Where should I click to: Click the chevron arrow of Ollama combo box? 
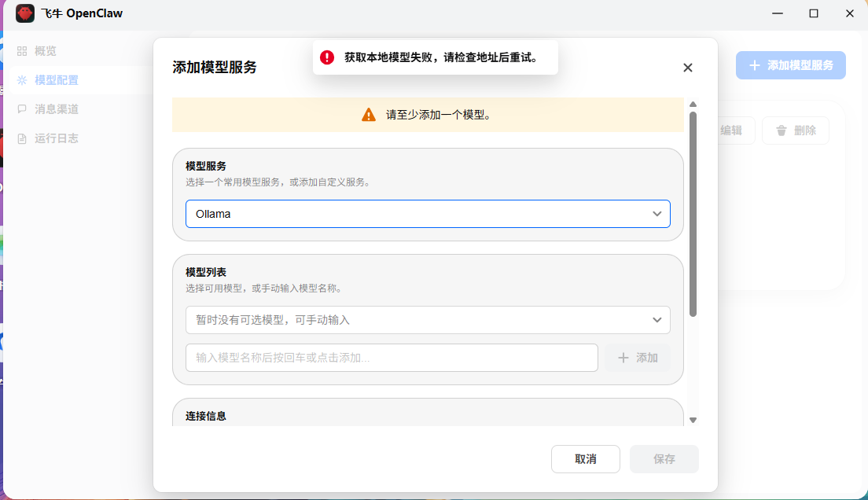pos(657,214)
